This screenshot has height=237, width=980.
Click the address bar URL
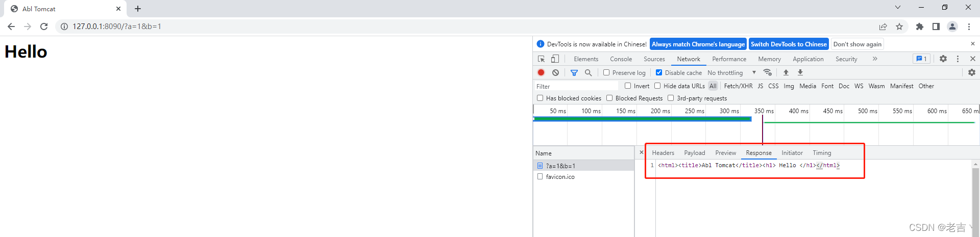117,27
